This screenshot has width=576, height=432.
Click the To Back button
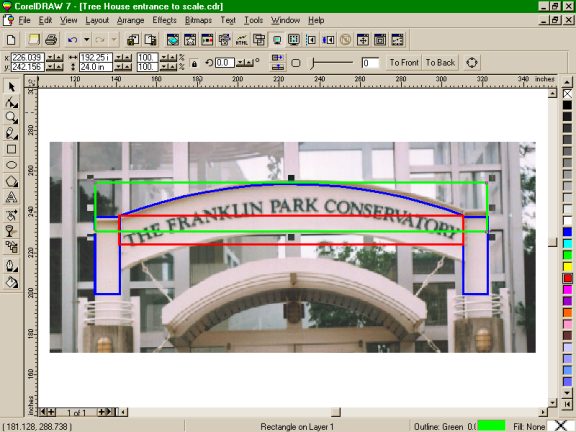[x=440, y=62]
